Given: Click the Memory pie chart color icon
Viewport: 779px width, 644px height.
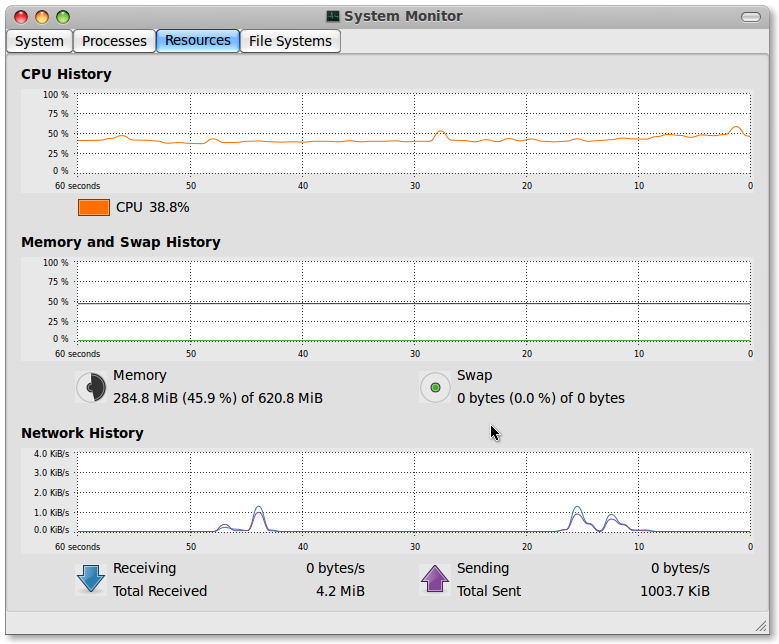Looking at the screenshot, I should [91, 387].
